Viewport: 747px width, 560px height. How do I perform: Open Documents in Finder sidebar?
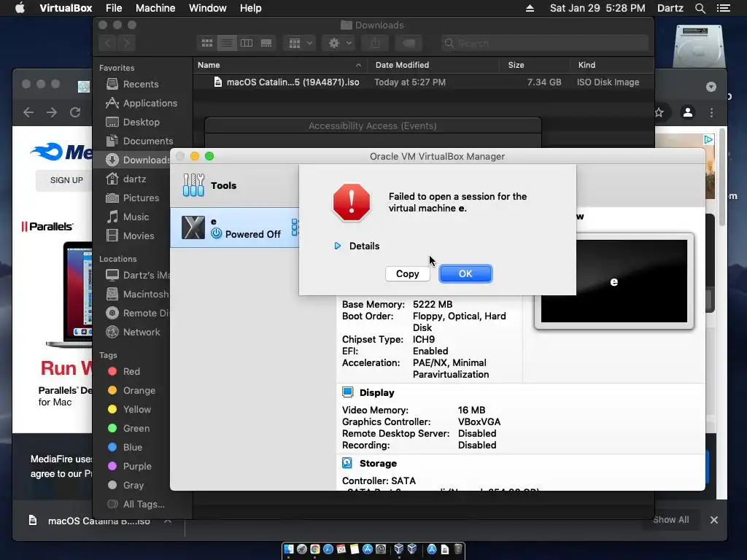139,141
